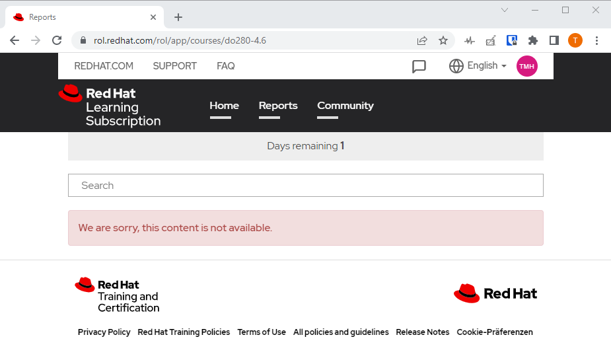
Task: Click the chat feedback speech bubble icon
Action: pos(419,66)
